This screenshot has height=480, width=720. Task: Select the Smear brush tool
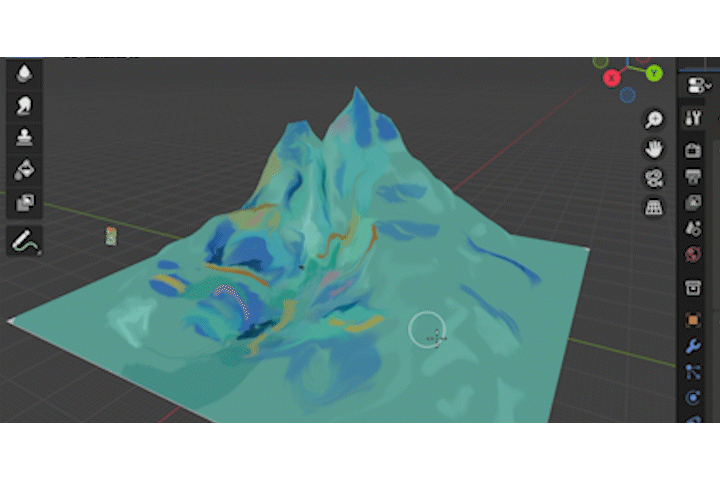click(24, 105)
